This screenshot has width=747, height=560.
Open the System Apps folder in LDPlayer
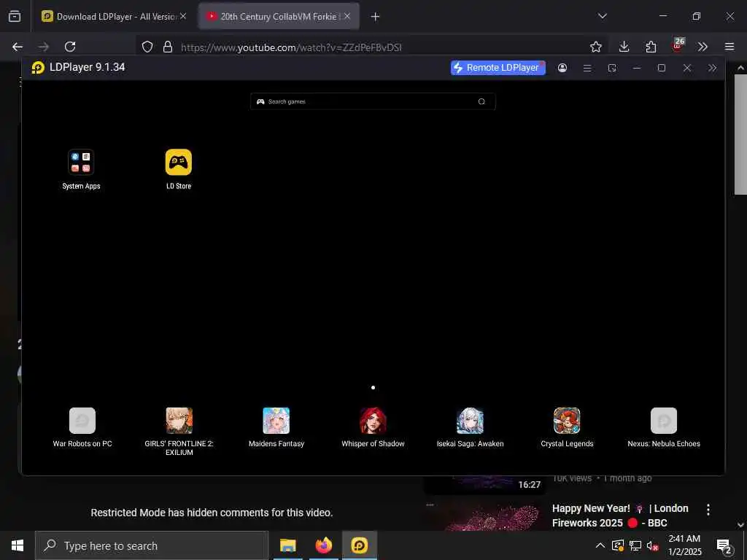(81, 163)
